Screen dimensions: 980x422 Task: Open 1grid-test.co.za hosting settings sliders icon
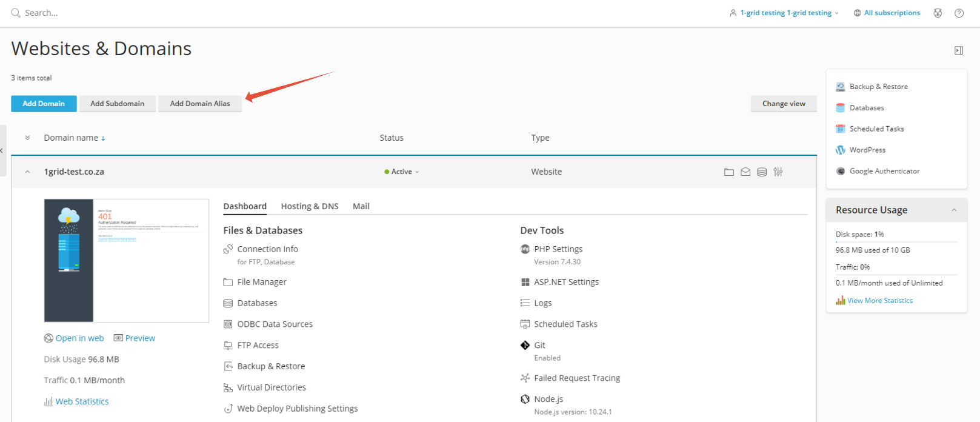778,172
